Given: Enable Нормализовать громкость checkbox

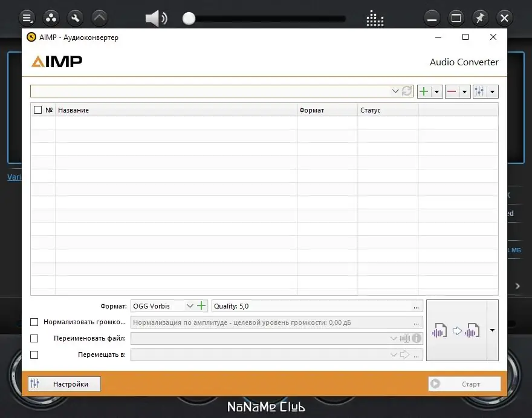Looking at the screenshot, I should 34,322.
